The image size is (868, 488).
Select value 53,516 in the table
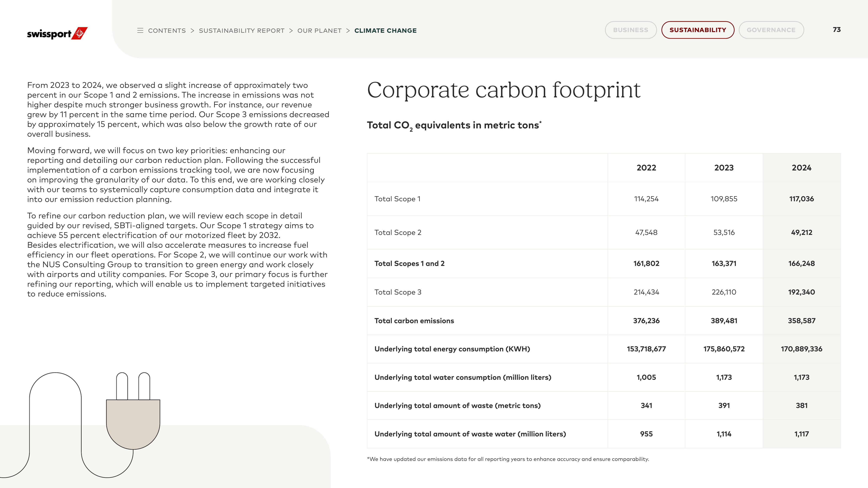[724, 233]
